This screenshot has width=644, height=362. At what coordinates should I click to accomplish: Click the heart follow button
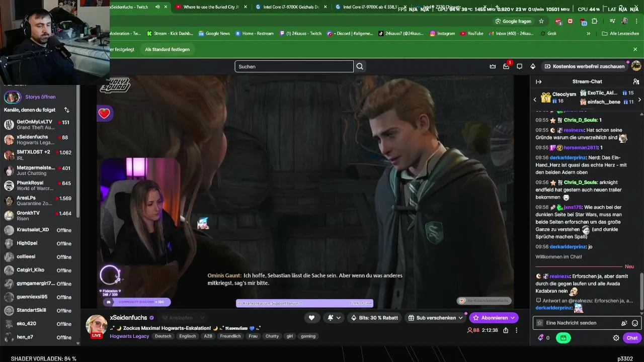(311, 318)
